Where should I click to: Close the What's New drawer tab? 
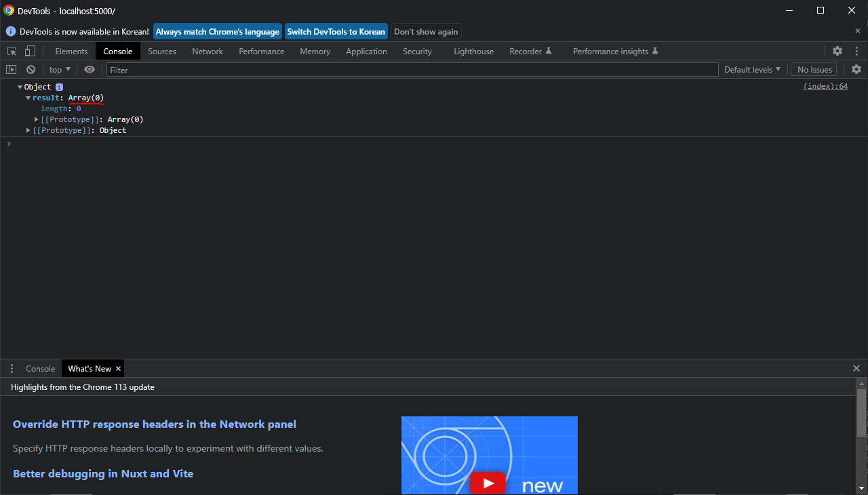(118, 369)
